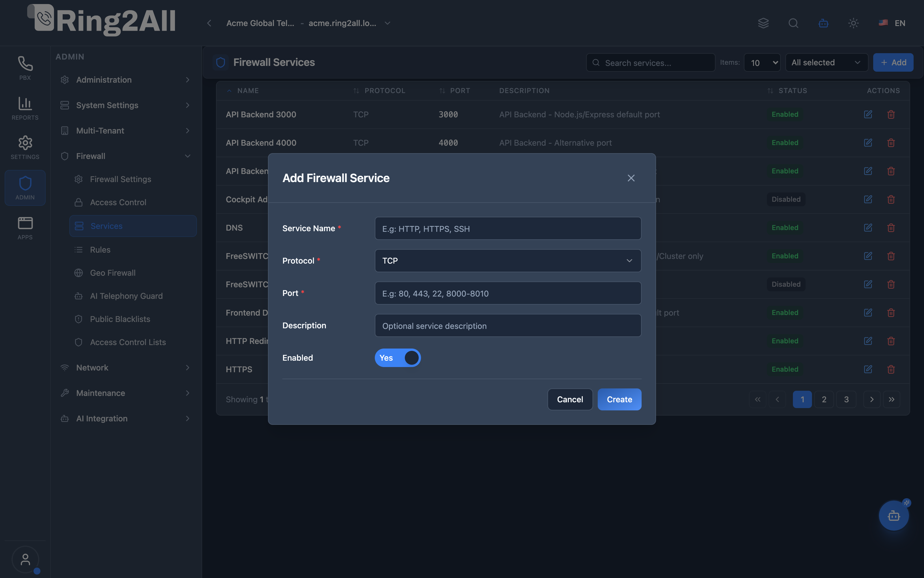Focus the Service Name input field
The height and width of the screenshot is (578, 924).
click(x=508, y=229)
